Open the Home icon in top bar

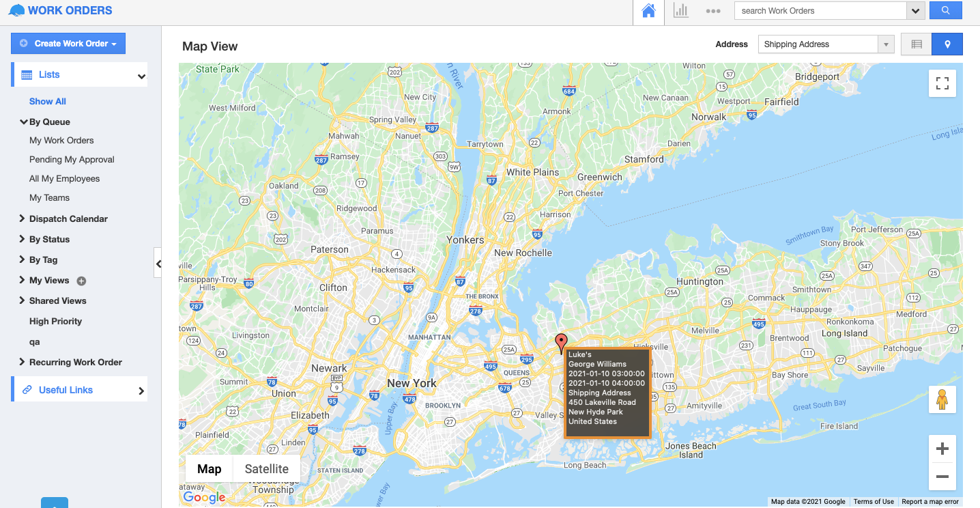(x=648, y=11)
